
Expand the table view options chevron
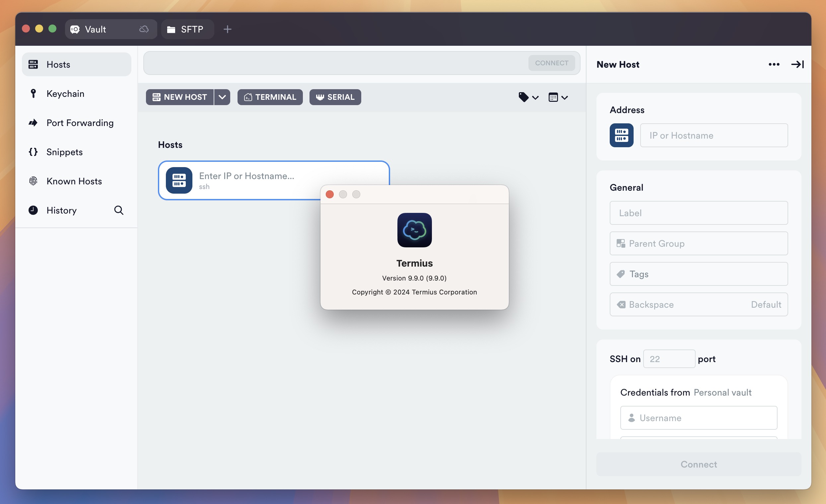564,97
